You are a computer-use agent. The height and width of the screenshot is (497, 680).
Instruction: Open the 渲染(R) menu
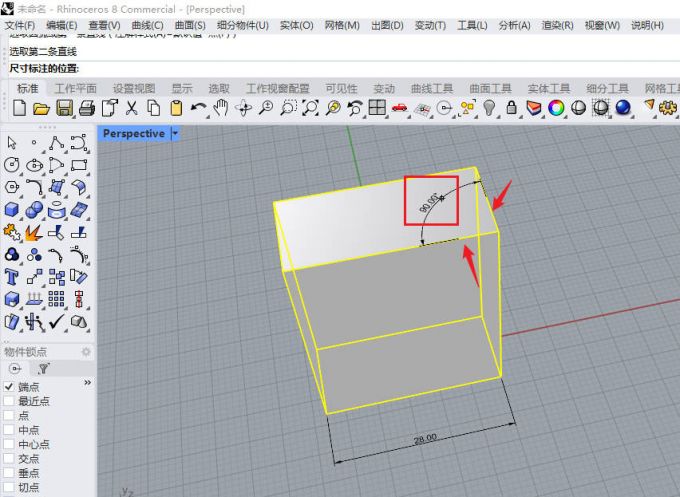coord(557,26)
